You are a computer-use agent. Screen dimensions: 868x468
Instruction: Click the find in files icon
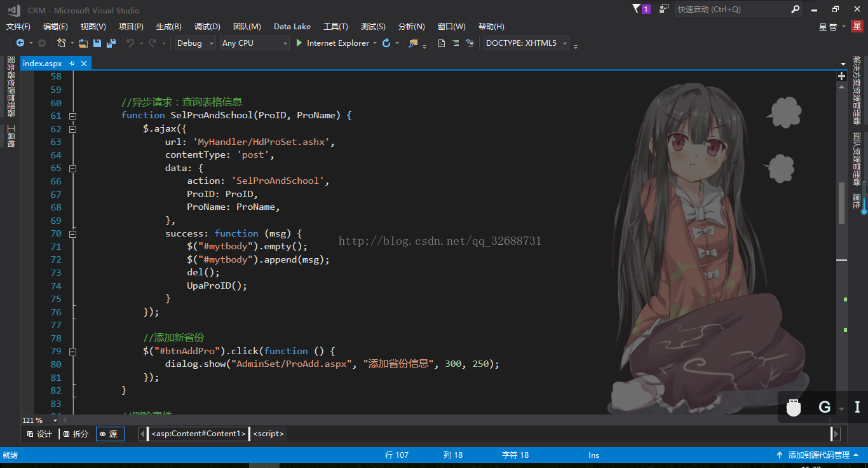[414, 43]
